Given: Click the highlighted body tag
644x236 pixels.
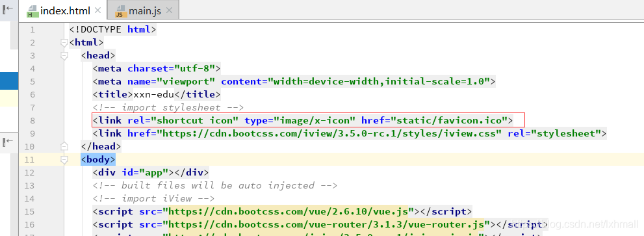Looking at the screenshot, I should 98,159.
